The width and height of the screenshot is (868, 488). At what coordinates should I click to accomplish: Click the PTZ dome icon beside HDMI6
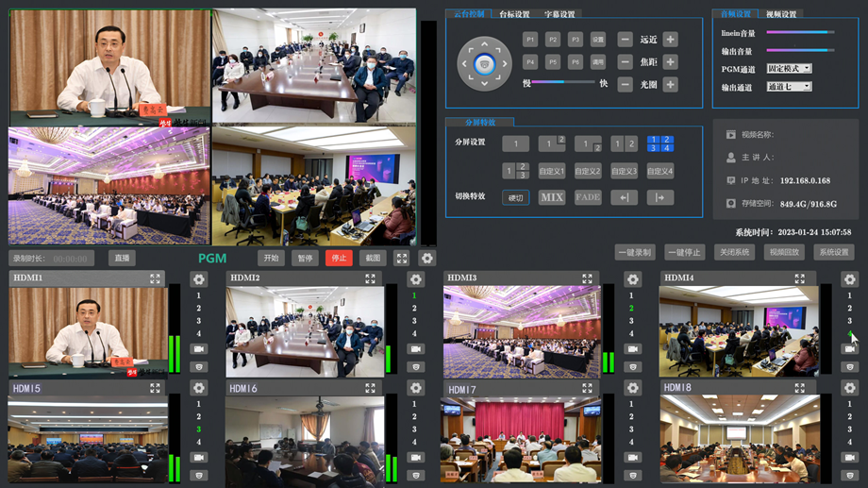point(415,474)
